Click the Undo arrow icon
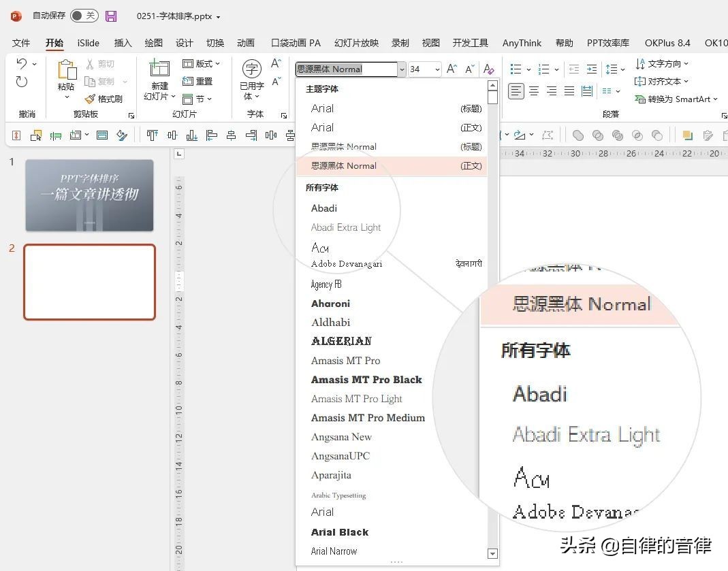Image resolution: width=728 pixels, height=571 pixels. [21, 63]
